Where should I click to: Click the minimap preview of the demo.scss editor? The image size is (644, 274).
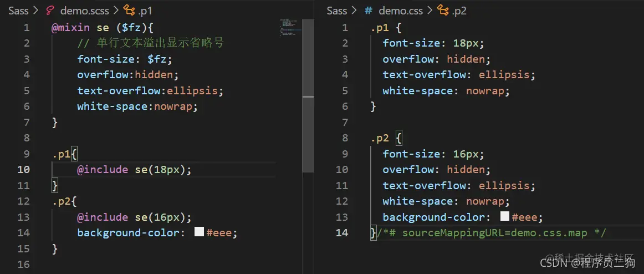coord(291,27)
